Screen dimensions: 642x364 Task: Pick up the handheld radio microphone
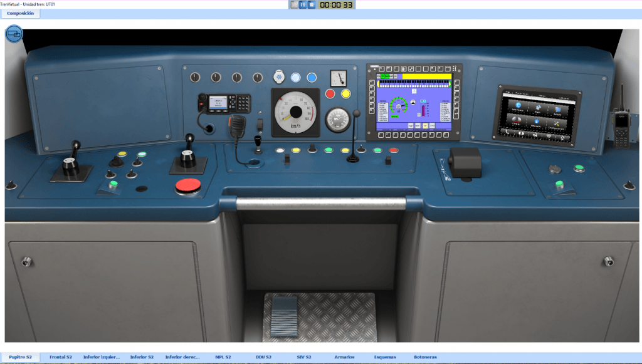click(x=237, y=127)
